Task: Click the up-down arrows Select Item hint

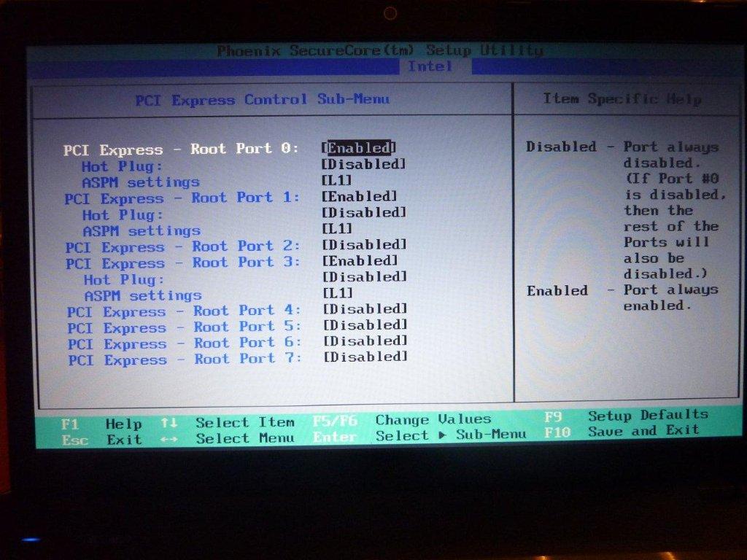Action: (228, 422)
